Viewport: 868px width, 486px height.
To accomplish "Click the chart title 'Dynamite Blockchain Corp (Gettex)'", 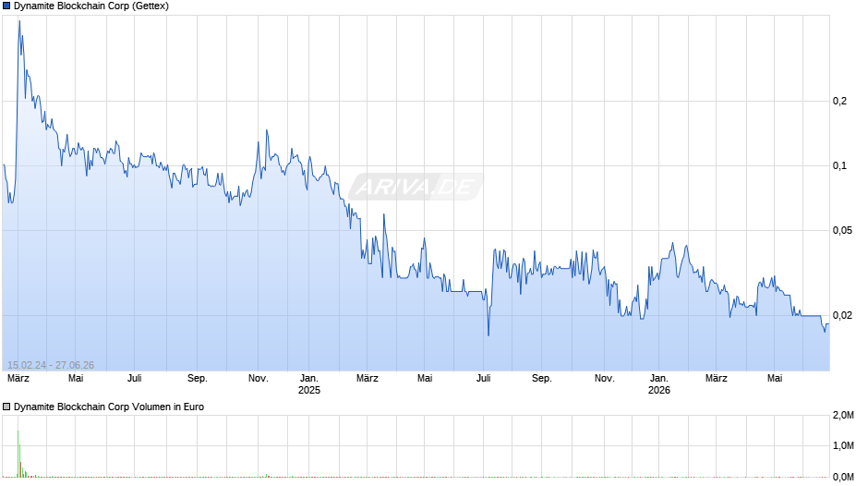I will tap(91, 6).
